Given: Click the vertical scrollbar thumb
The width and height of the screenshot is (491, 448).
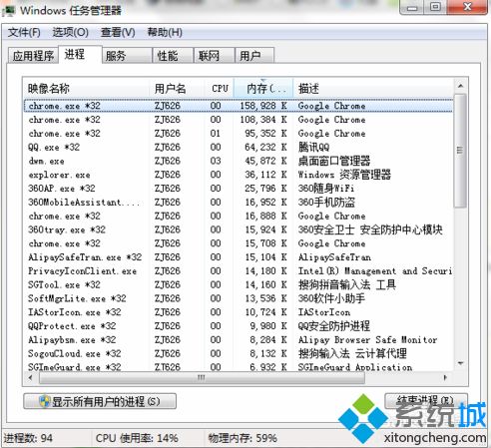Looking at the screenshot, I should click(x=460, y=151).
